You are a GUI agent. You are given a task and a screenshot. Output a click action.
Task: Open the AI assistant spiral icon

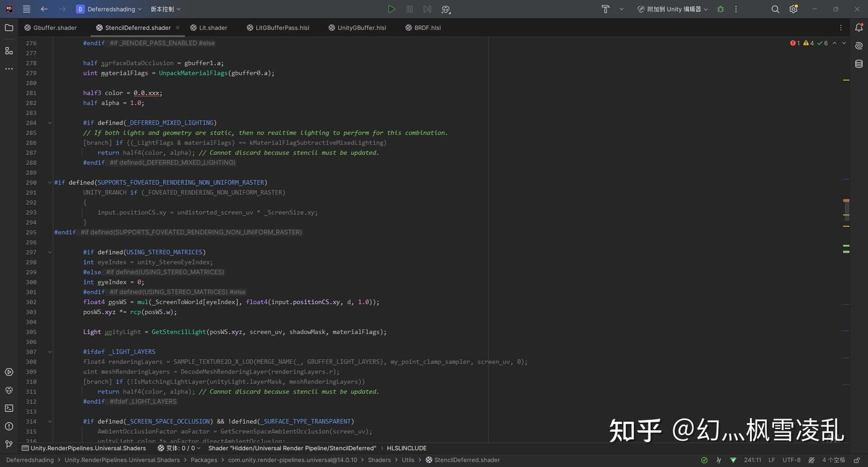click(859, 46)
